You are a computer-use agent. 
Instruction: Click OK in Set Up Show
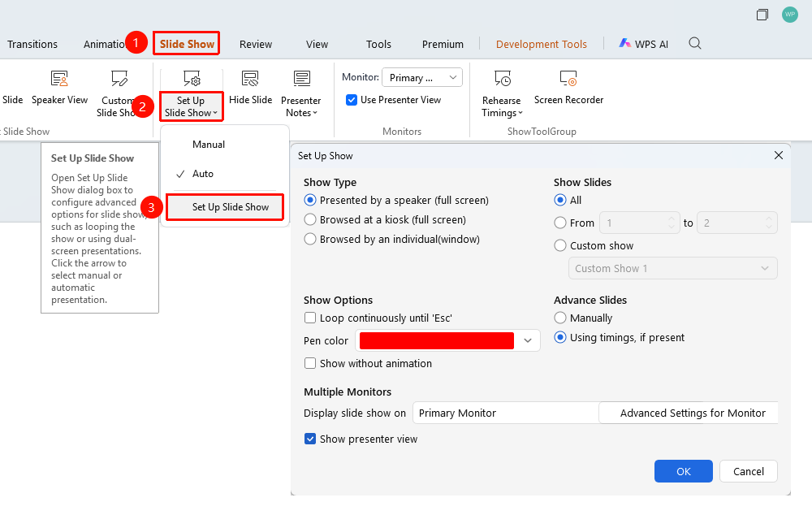pyautogui.click(x=684, y=471)
